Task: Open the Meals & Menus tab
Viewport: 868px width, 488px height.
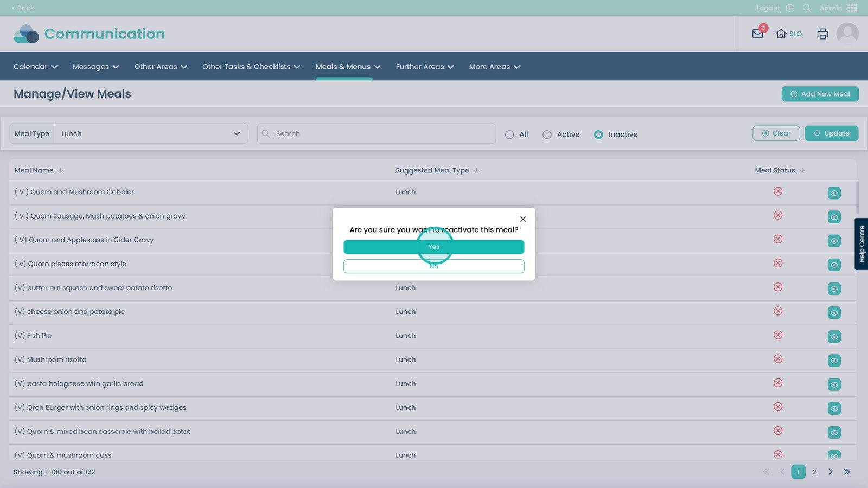Action: click(348, 67)
